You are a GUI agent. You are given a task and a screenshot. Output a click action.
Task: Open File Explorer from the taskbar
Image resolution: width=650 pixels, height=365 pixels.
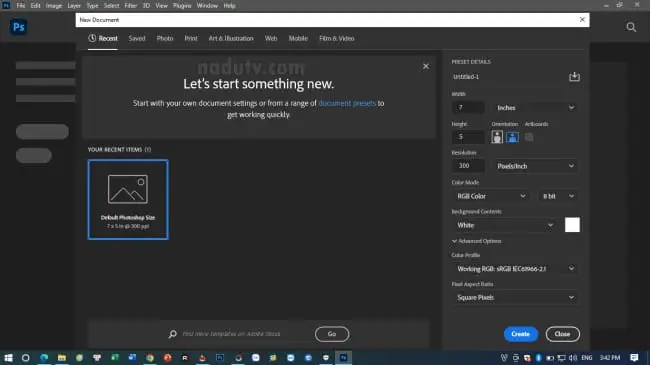coord(62,358)
